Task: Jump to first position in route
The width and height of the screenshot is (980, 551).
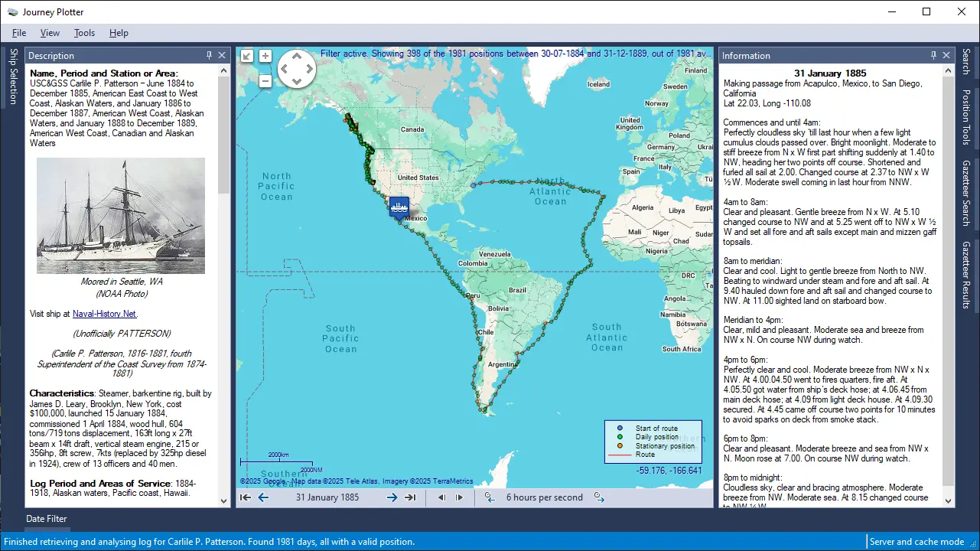Action: pos(246,497)
